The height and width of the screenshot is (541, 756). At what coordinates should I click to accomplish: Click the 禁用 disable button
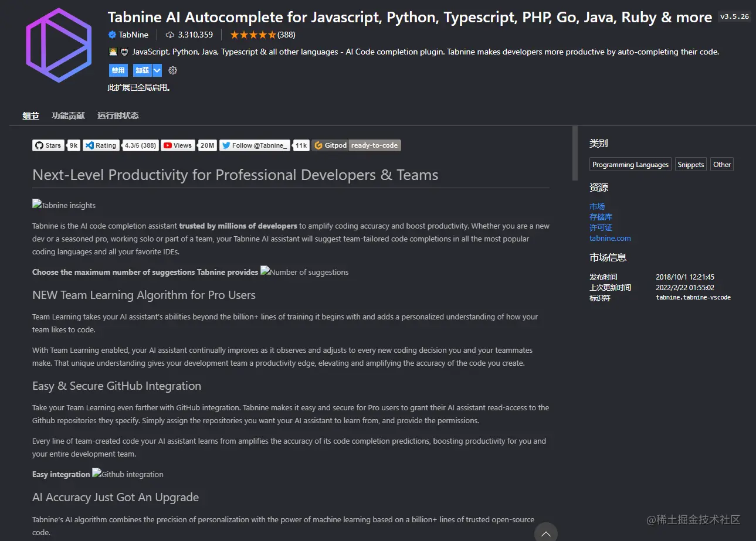point(118,70)
